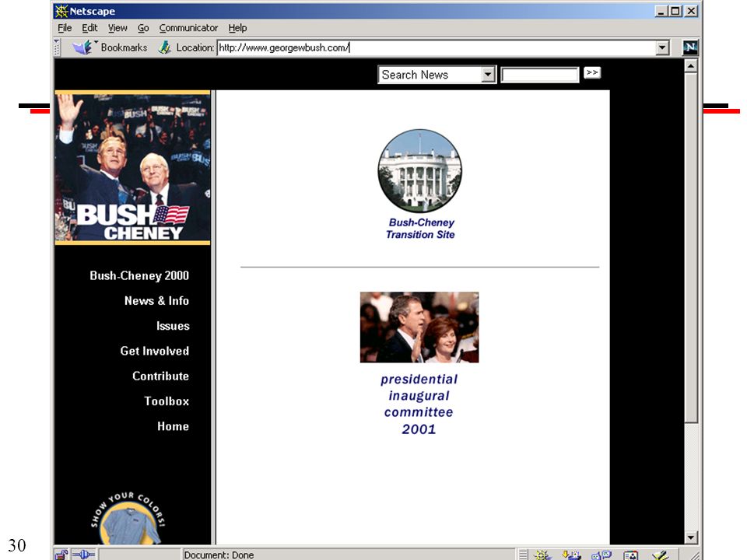This screenshot has height=560, width=747.
Task: Open the Communicator menu
Action: pos(188,28)
